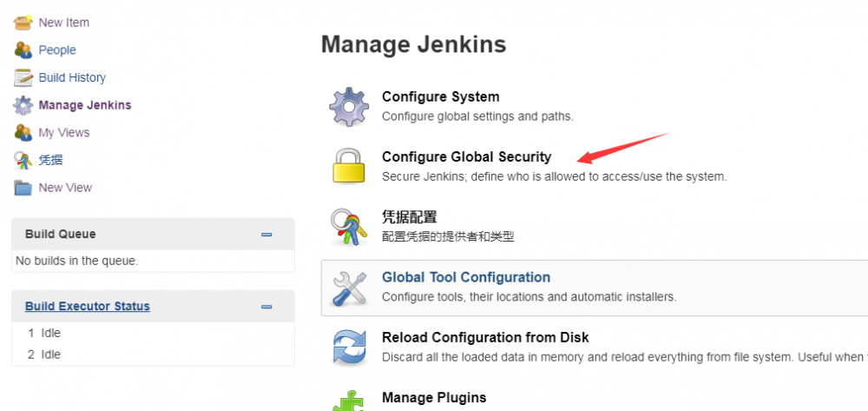Click the Build History notepad icon

[23, 77]
